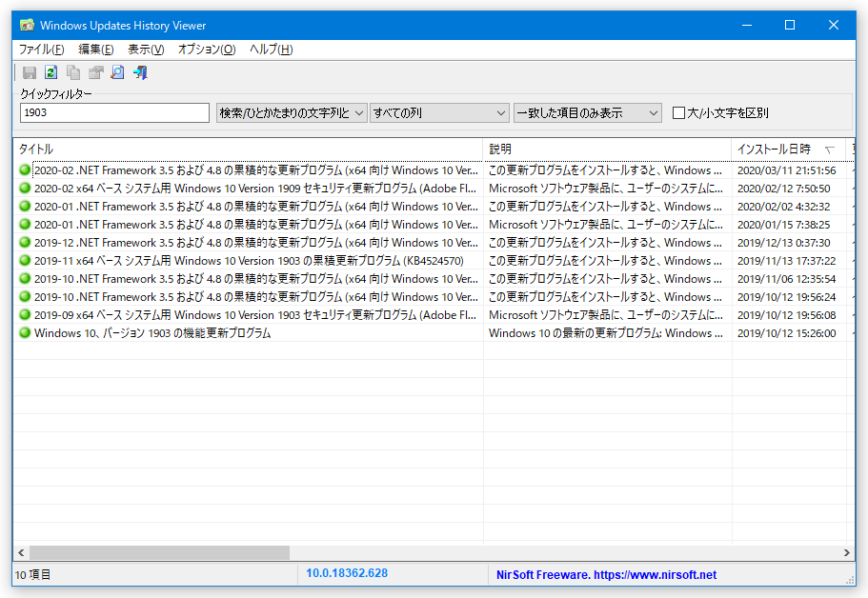Click green icon of 2019-12 .NET Framework row
The image size is (868, 598).
coord(25,242)
